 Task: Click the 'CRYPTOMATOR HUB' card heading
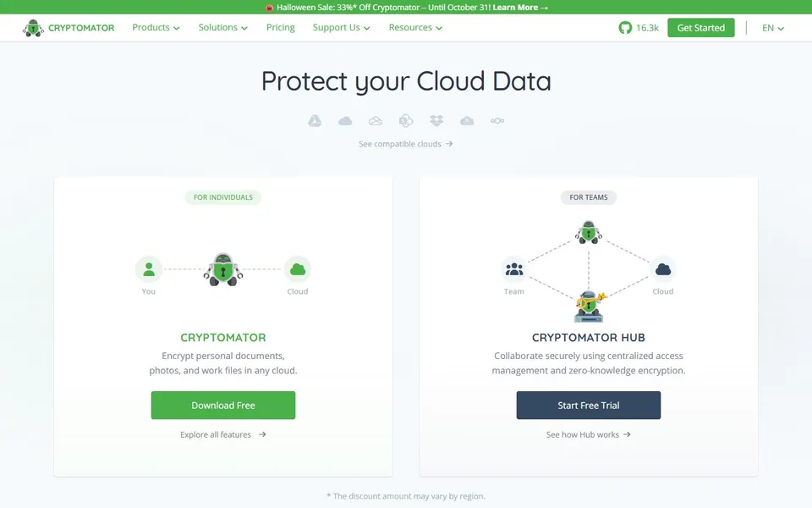[x=589, y=338]
